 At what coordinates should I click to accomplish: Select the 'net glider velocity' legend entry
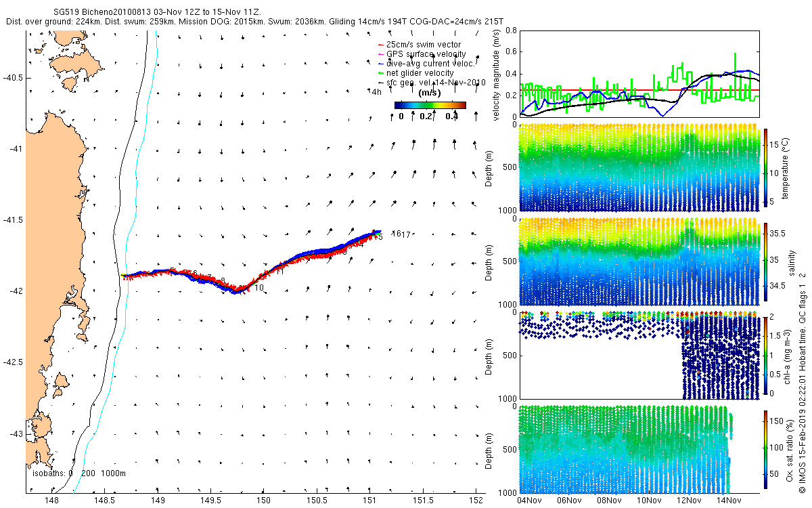coord(420,73)
